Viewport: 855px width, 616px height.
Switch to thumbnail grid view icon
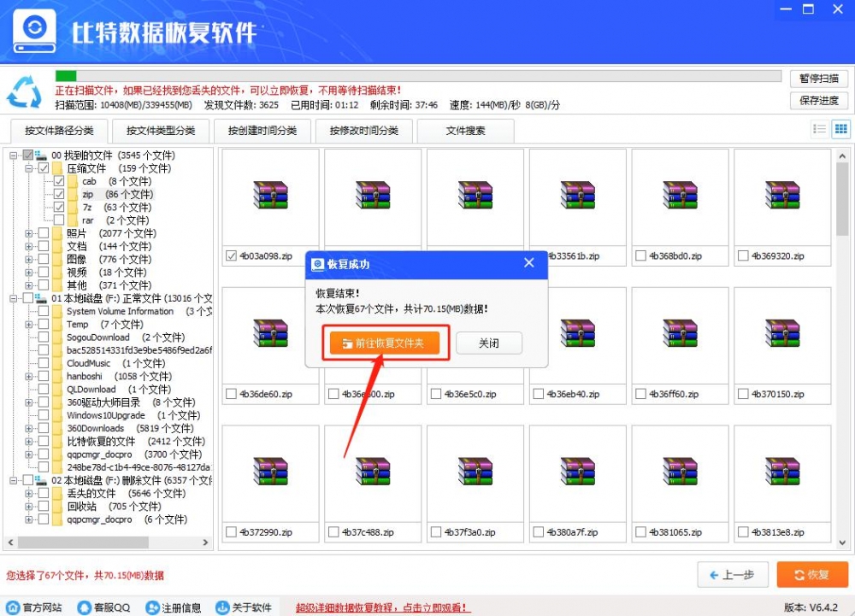click(x=840, y=129)
